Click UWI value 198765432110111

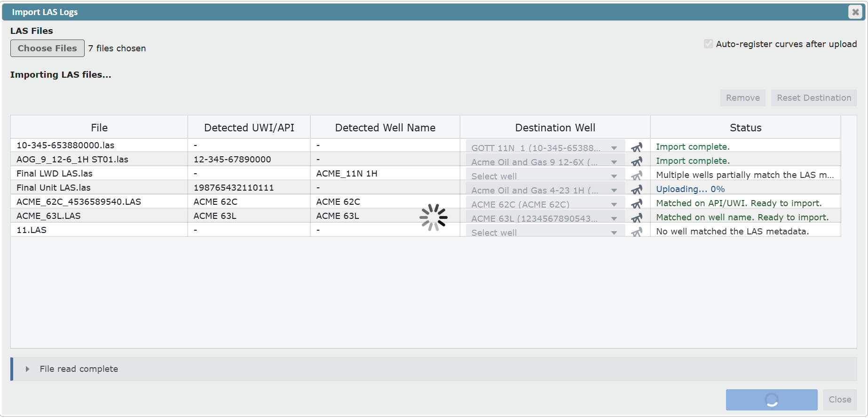[x=234, y=188]
